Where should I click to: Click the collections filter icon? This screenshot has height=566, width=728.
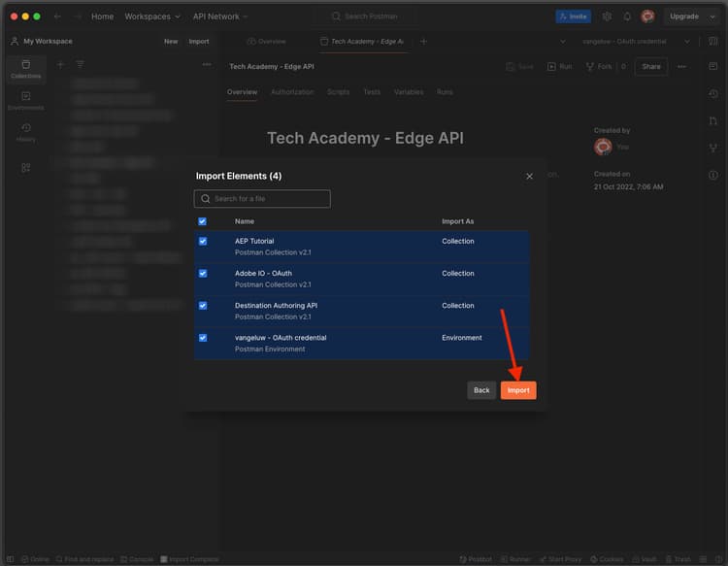click(x=80, y=64)
